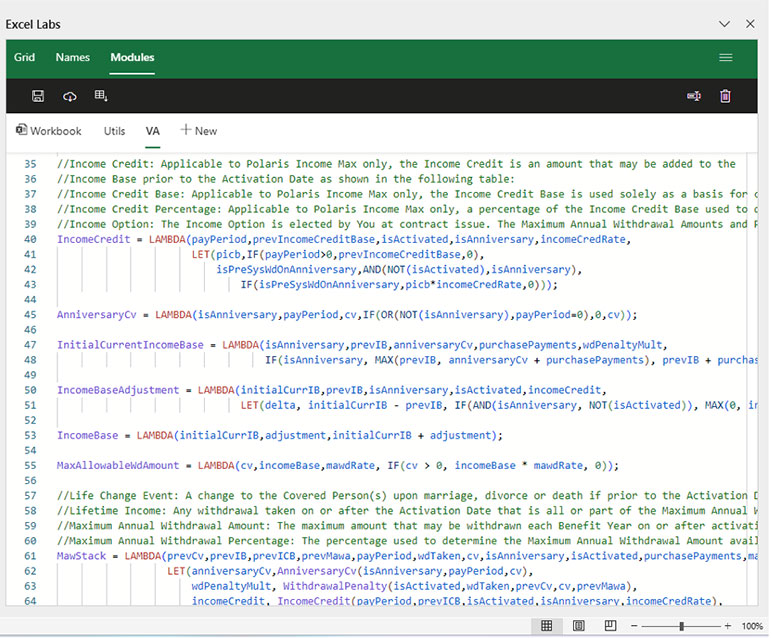This screenshot has width=772, height=638.
Task: Select the Utils module tab
Action: tap(114, 131)
